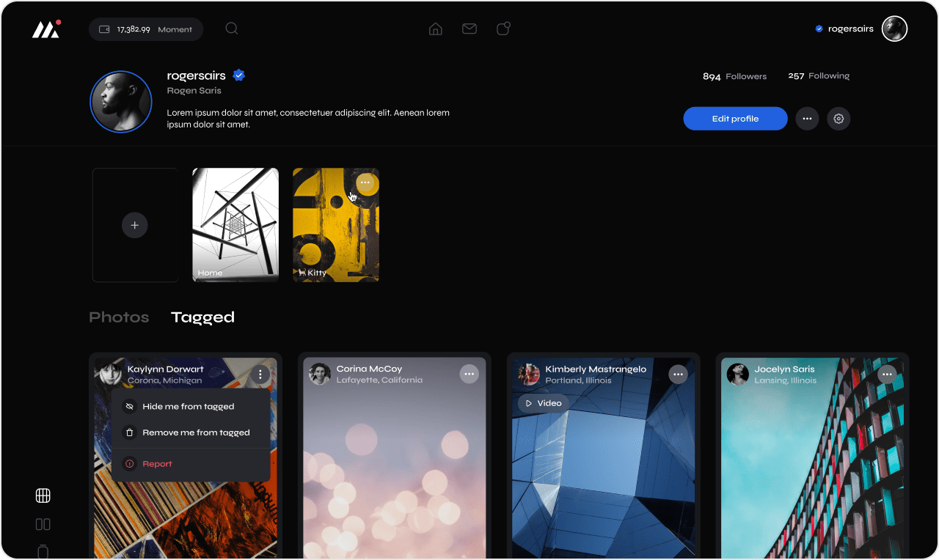View the 894 Followers list
Screen dimensions: 939x560
(734, 76)
